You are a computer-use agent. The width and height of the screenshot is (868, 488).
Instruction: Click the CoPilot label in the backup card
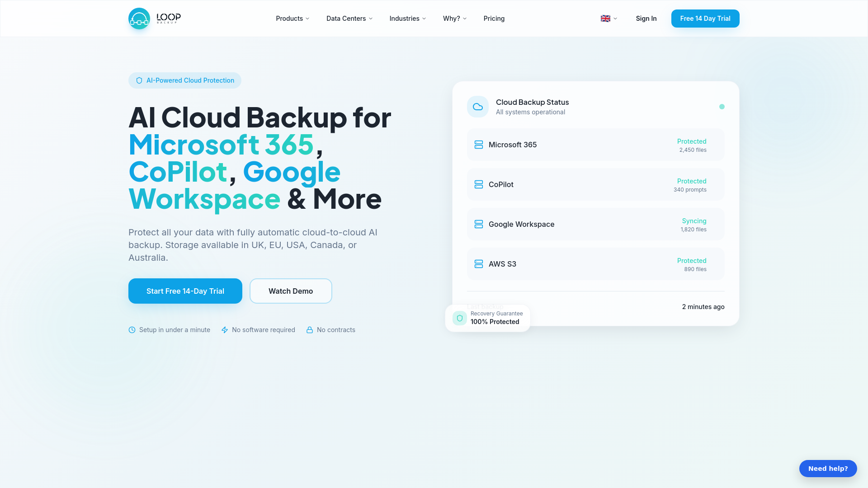tap(501, 184)
